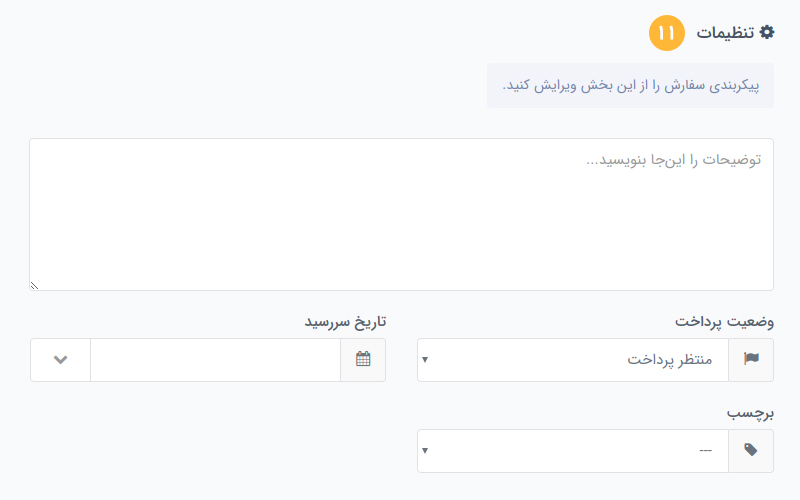Click the gear icon beside تنظیمات
Image resolution: width=800 pixels, height=500 pixels.
[766, 33]
